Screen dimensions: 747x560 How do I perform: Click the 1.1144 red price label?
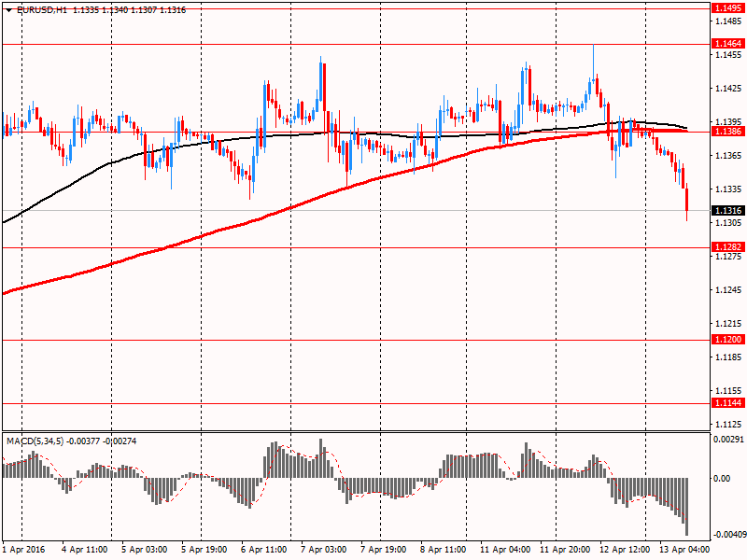click(x=727, y=402)
